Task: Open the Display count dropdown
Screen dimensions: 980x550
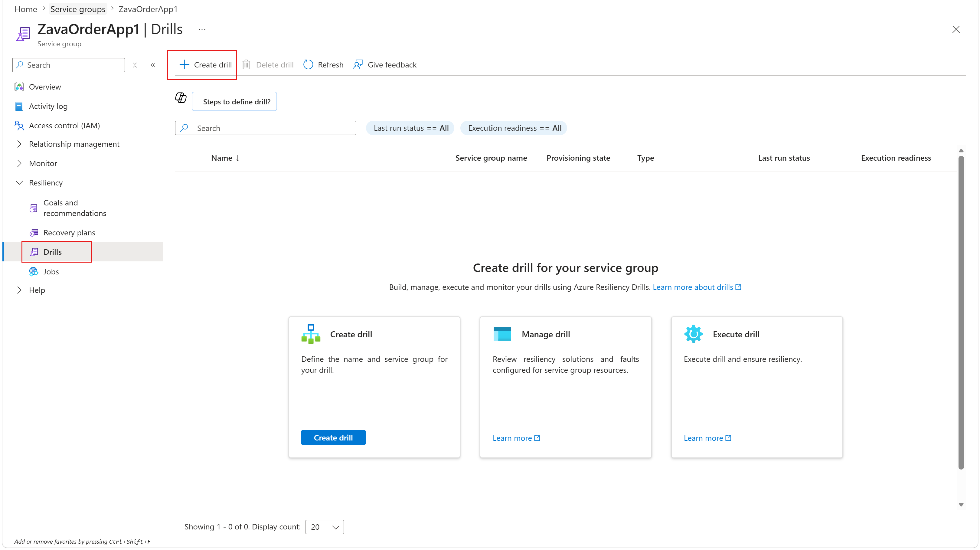Action: [325, 527]
